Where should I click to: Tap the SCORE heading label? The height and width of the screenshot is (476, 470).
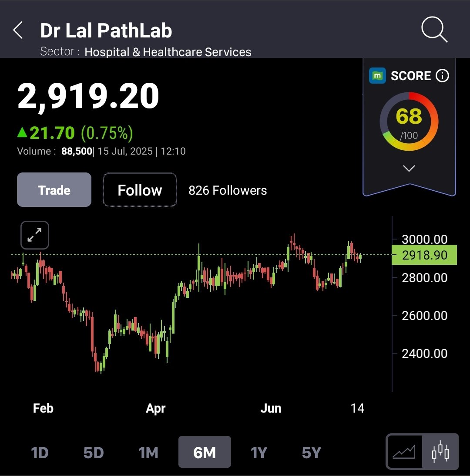click(x=410, y=76)
